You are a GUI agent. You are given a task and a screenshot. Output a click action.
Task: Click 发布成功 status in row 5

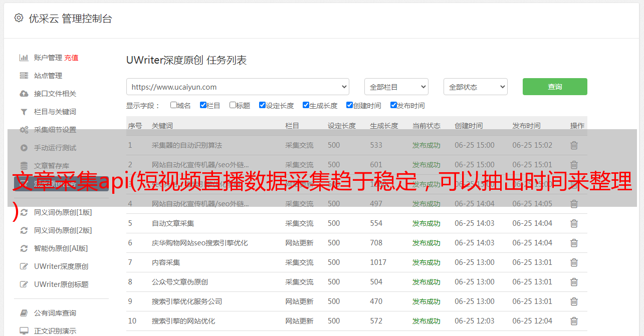pos(426,223)
